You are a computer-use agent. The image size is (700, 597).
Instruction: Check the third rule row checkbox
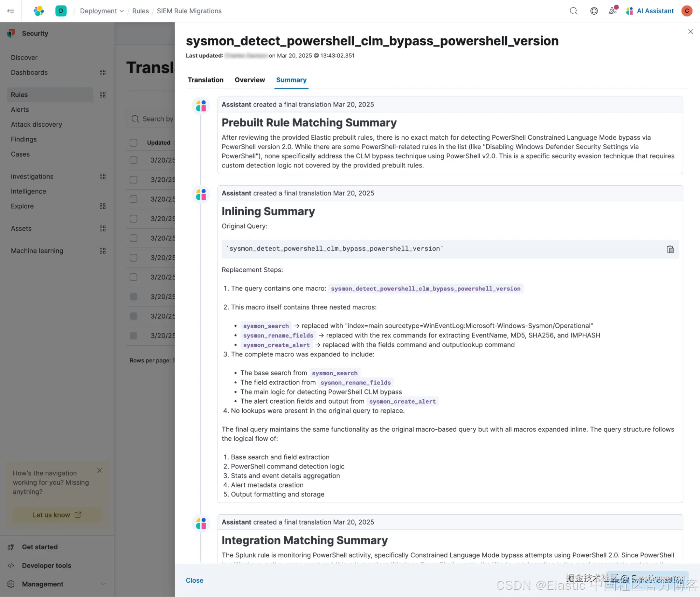click(x=133, y=199)
